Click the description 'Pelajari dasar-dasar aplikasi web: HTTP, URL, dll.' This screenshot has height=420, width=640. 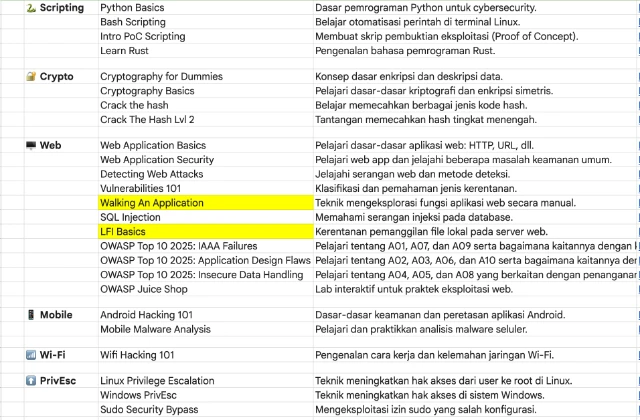[424, 145]
